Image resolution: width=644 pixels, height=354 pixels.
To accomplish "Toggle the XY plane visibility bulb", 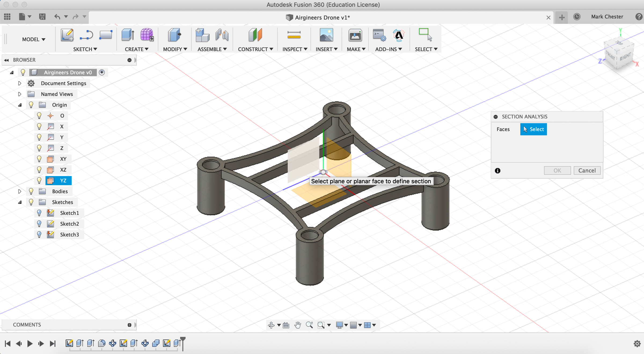I will coord(39,159).
